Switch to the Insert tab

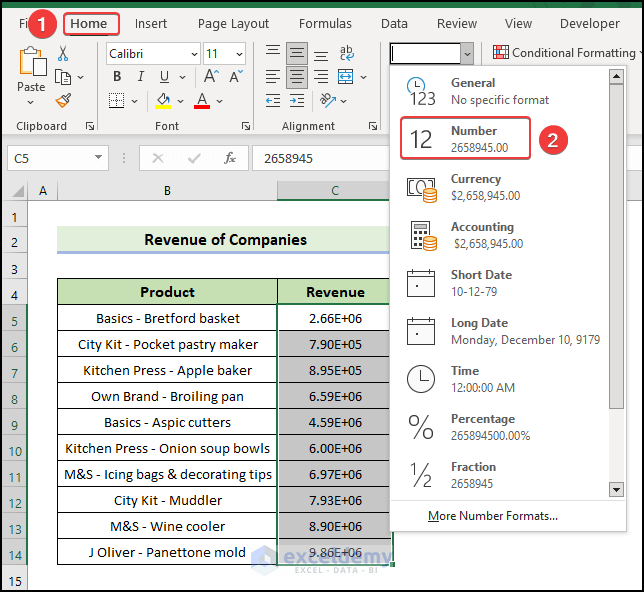(151, 24)
